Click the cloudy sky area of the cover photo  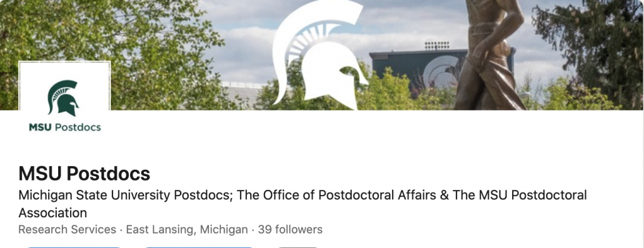point(411,21)
